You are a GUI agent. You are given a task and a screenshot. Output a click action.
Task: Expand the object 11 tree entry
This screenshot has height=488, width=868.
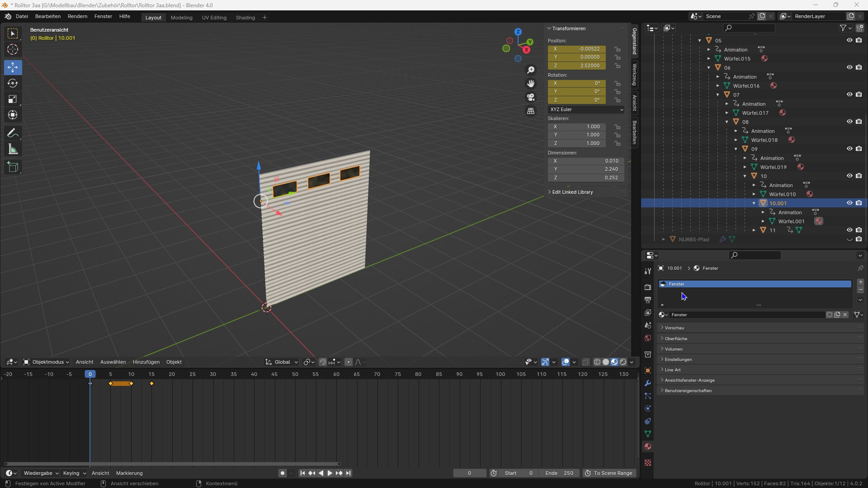tap(754, 230)
